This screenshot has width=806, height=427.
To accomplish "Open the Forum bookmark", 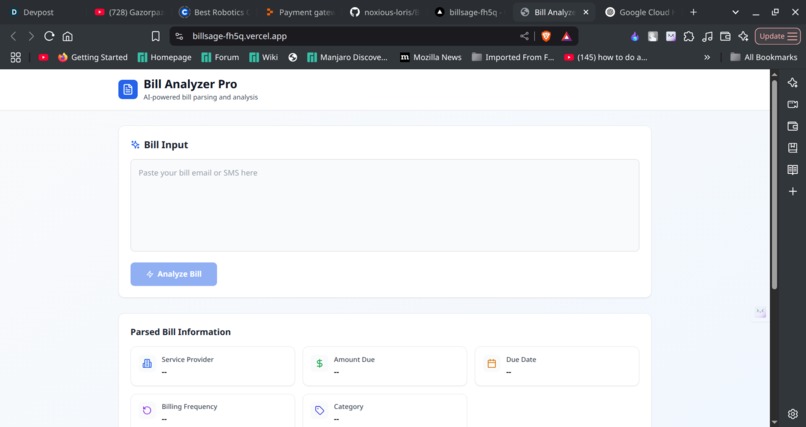I will (x=220, y=58).
